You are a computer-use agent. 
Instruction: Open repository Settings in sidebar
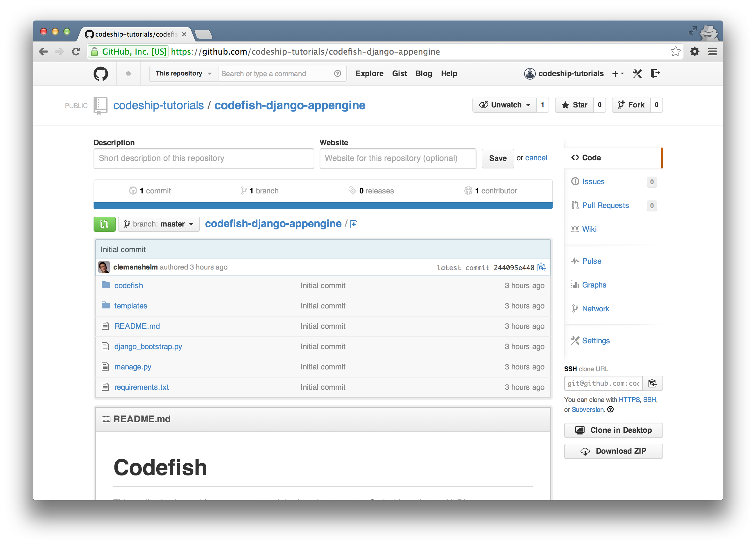pyautogui.click(x=595, y=341)
